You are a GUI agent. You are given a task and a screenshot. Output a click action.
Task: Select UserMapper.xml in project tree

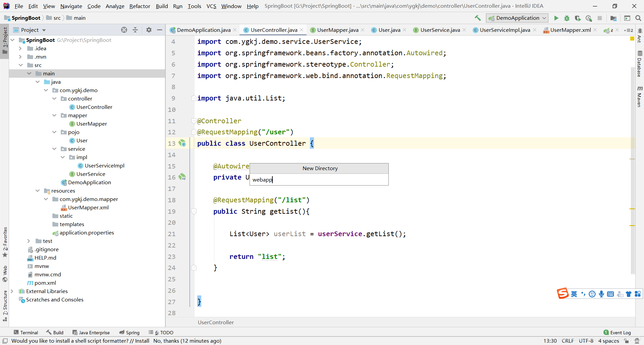tap(88, 208)
